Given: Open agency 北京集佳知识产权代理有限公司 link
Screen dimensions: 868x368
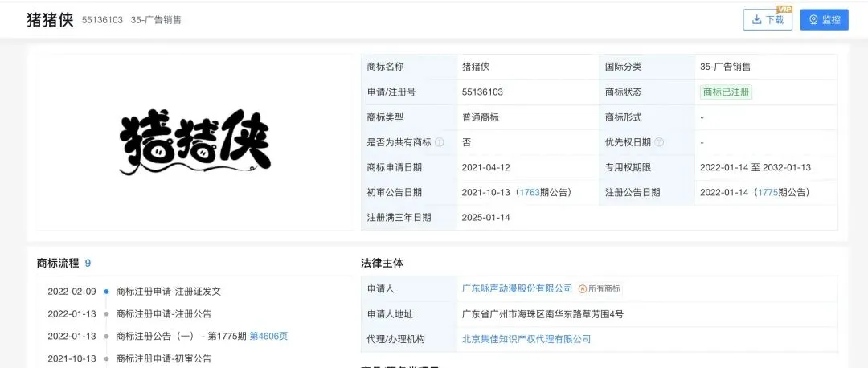Looking at the screenshot, I should pyautogui.click(x=526, y=338).
